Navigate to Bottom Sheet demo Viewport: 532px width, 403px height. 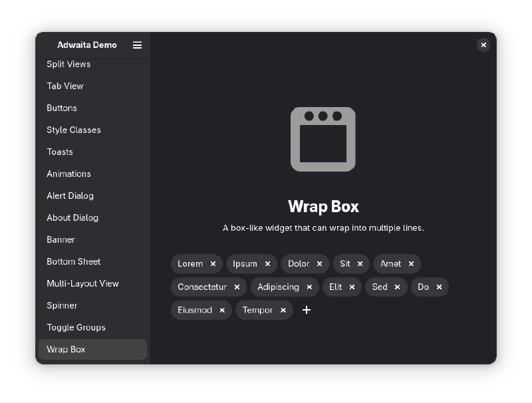pyautogui.click(x=73, y=261)
